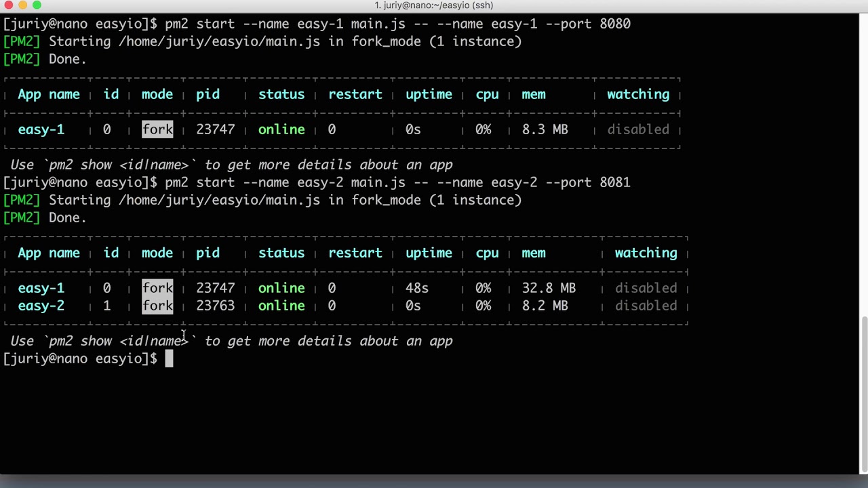The width and height of the screenshot is (868, 488).
Task: Click the 'watching' header in the second table
Action: pyautogui.click(x=646, y=253)
